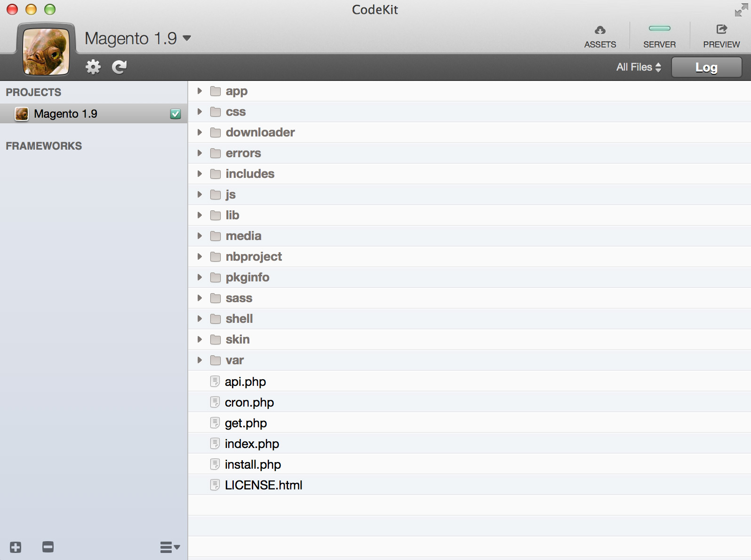The height and width of the screenshot is (560, 751).
Task: Select the pkginfo folder name
Action: (x=248, y=278)
